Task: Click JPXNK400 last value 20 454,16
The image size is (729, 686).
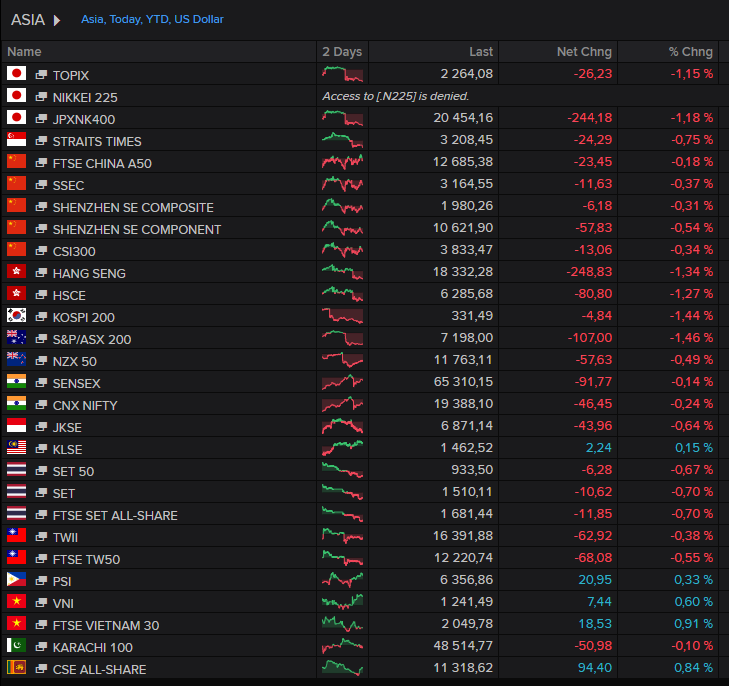Action: 463,118
